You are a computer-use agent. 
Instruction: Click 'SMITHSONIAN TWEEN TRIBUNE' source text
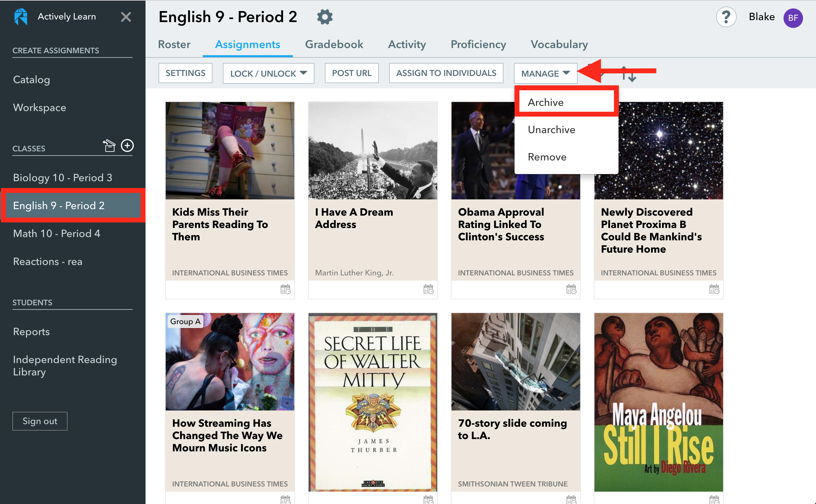[512, 484]
